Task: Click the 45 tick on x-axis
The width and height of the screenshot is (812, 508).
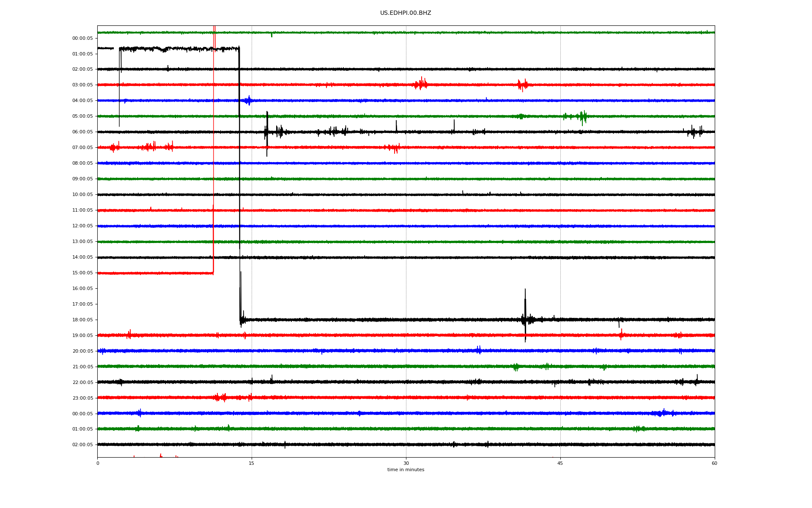Action: pyautogui.click(x=560, y=464)
